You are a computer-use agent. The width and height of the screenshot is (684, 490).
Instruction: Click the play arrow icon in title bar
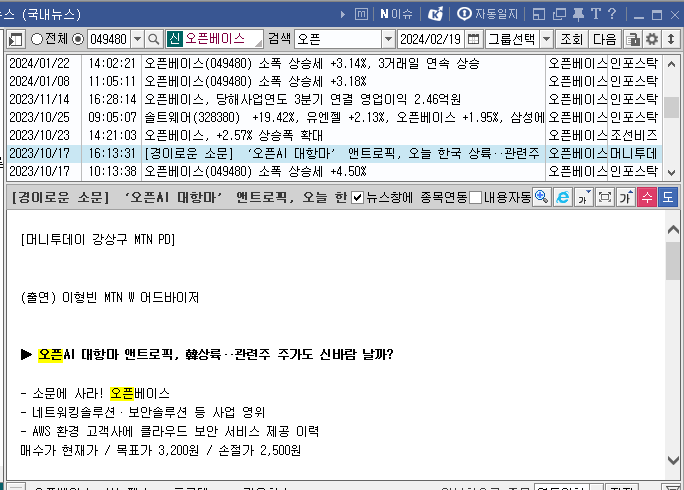tap(342, 15)
